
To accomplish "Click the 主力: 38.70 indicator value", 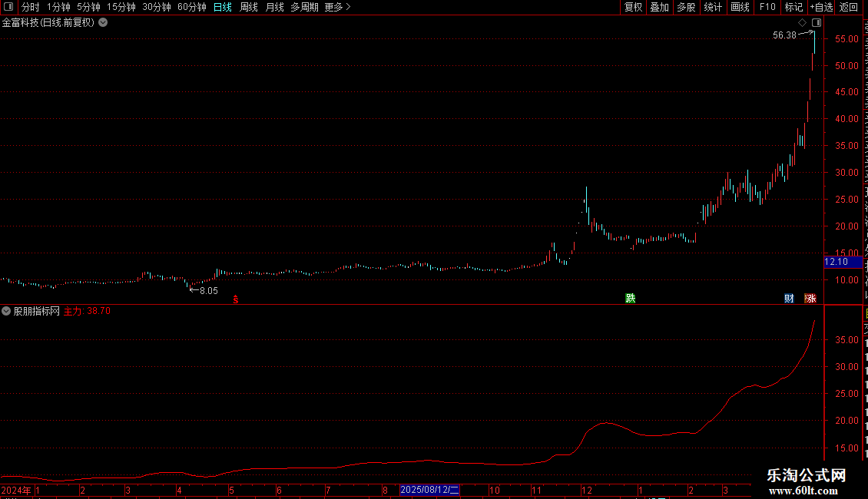I will click(87, 311).
